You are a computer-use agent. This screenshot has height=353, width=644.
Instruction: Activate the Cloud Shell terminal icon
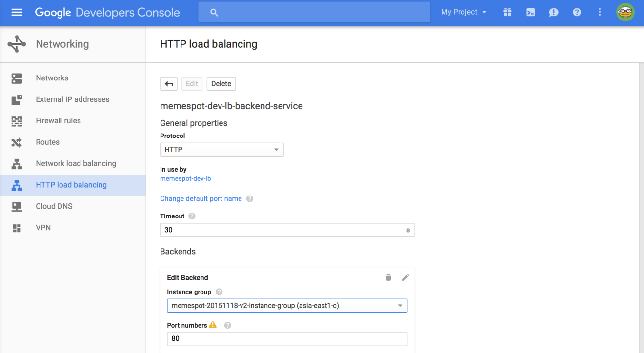coord(530,12)
